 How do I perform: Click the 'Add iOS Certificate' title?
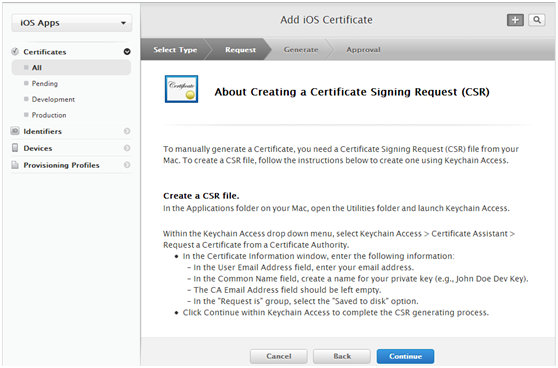[326, 20]
